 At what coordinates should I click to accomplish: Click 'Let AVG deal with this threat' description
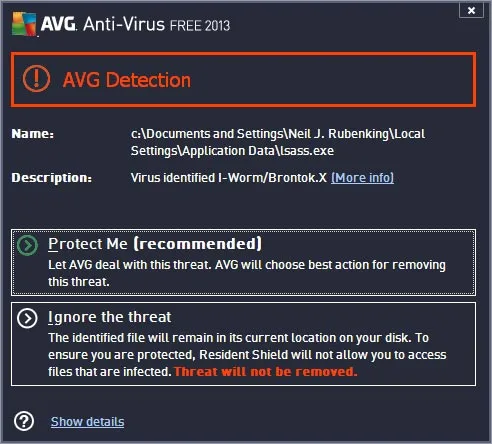pyautogui.click(x=247, y=273)
